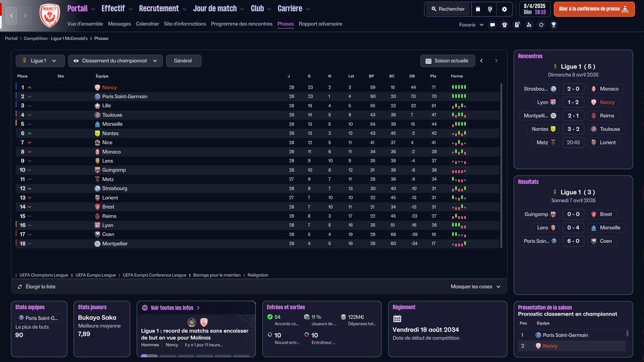Click the Pronostic classement list scrollbar
Screen dimensions: 644x362
[627, 333]
